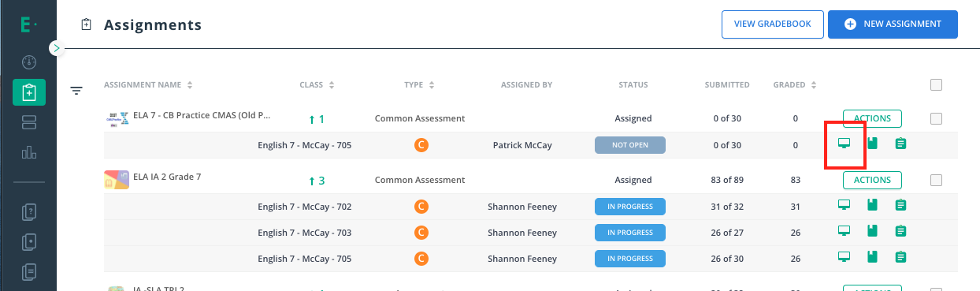The image size is (980, 291).
Task: Click the clipboard icon in the 703 row
Action: point(900,232)
